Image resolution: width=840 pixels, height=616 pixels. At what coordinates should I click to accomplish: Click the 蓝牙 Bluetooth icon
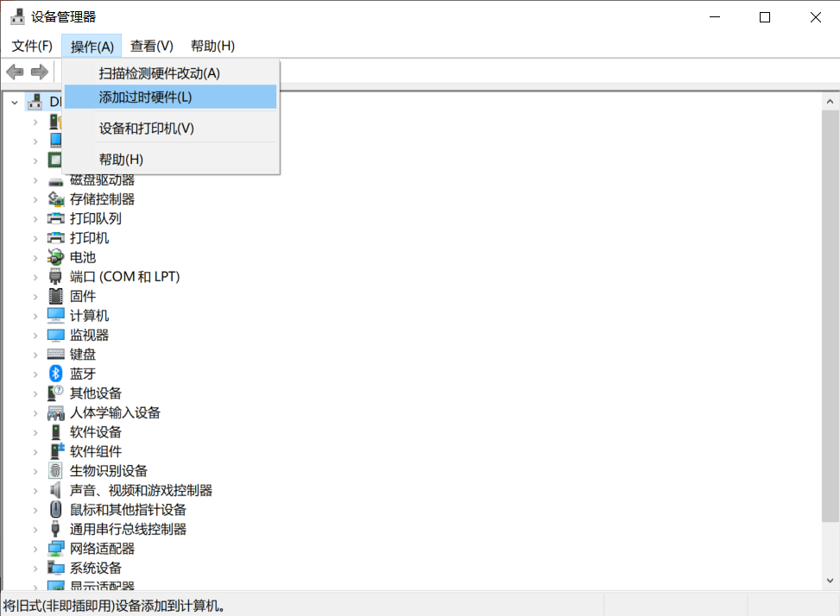56,374
